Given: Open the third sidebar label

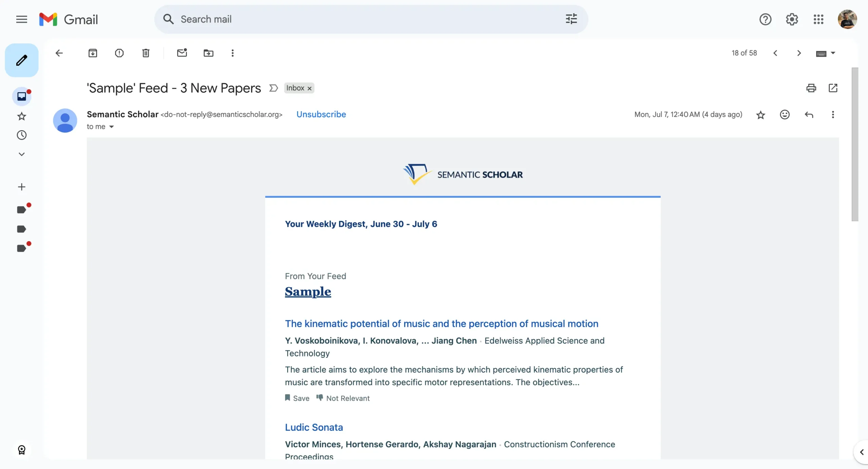Looking at the screenshot, I should click(22, 248).
